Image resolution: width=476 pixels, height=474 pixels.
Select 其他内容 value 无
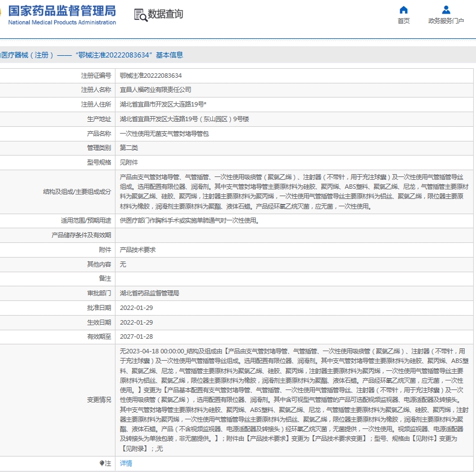pos(123,264)
